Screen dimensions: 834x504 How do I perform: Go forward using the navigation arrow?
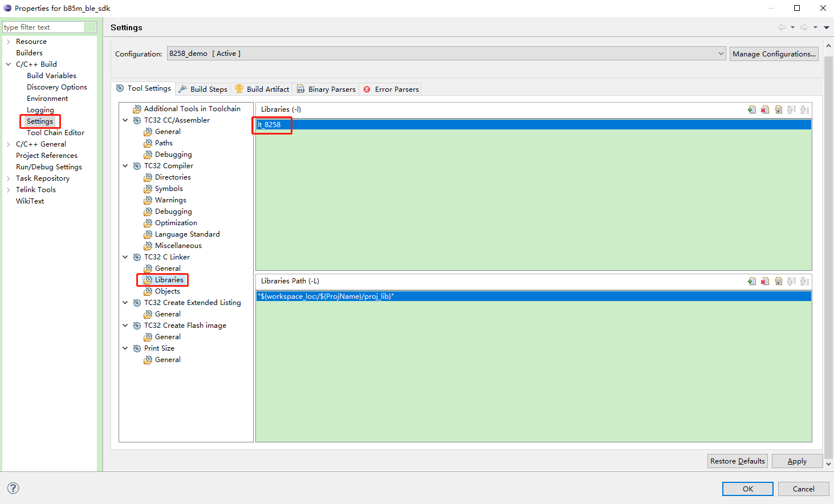pos(804,27)
